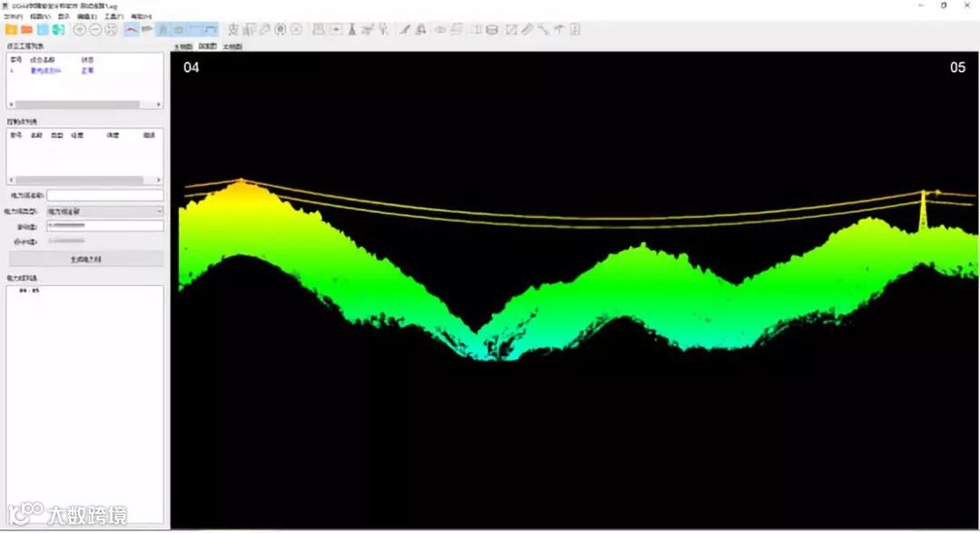Open the last menu in the menu bar
This screenshot has width=980, height=533.
click(x=142, y=16)
